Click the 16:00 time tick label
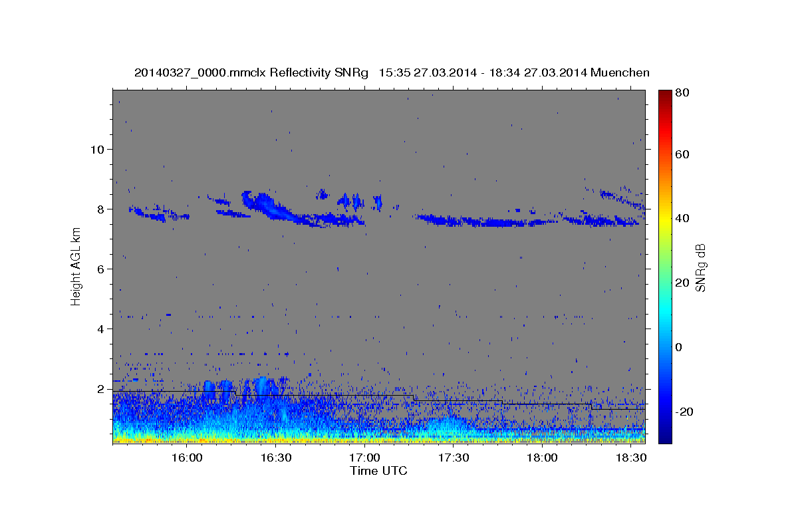Image resolution: width=798 pixels, height=532 pixels. click(x=187, y=458)
